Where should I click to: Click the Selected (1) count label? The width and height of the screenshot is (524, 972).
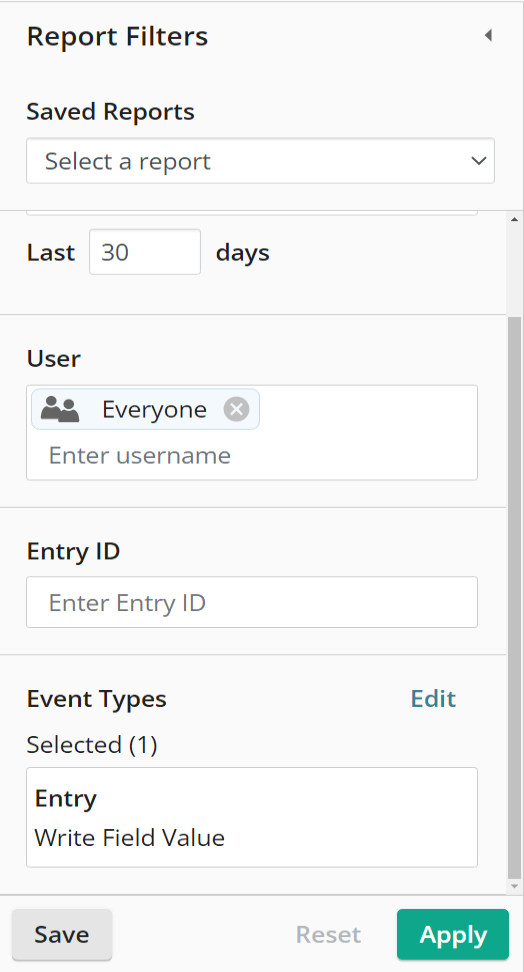pyautogui.click(x=92, y=744)
